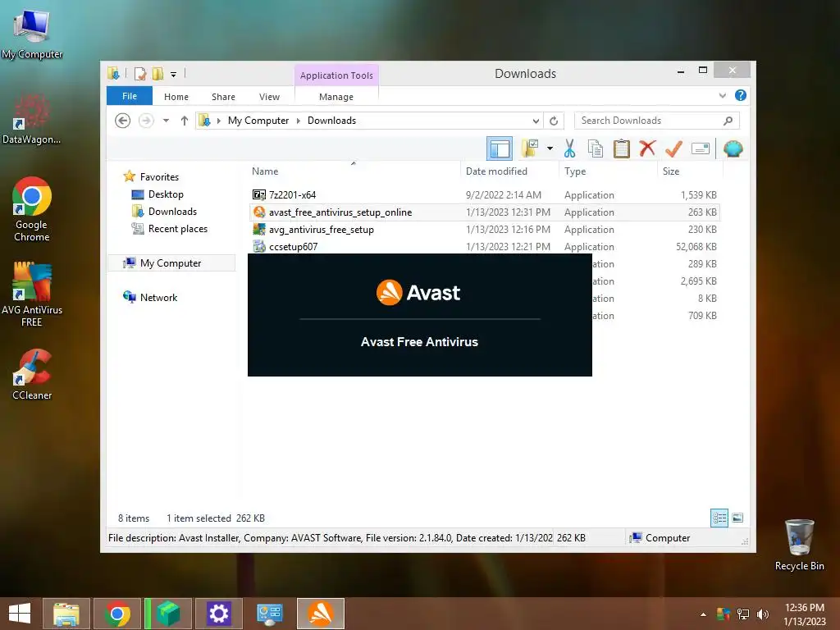Select the ccsetup607 file
The width and height of the screenshot is (840, 630).
point(485,246)
